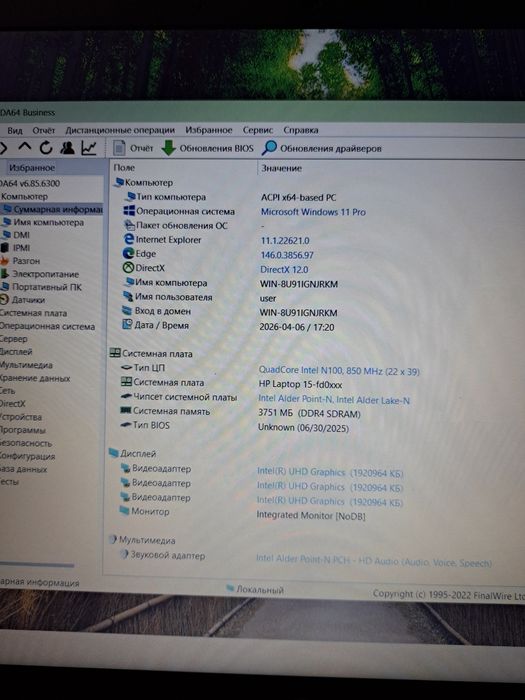This screenshot has width=525, height=700.
Task: Open the Сервис menu
Action: (258, 130)
